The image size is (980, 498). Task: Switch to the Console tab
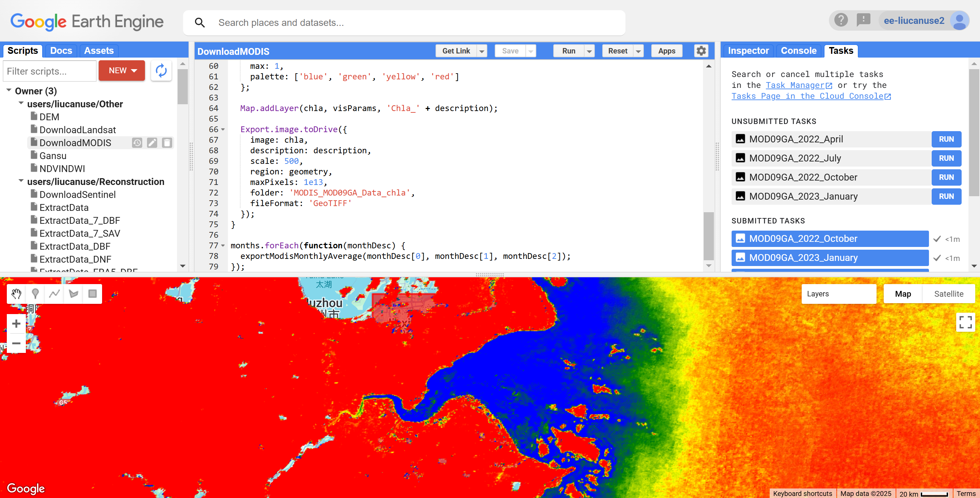(799, 51)
